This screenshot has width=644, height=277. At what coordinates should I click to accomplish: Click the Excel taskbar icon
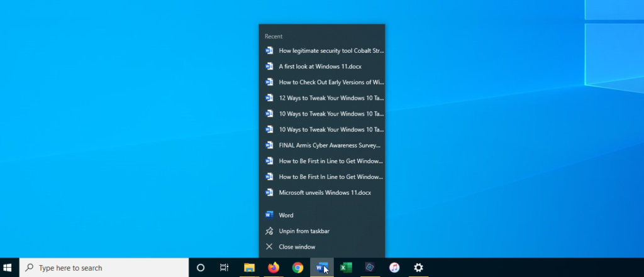click(x=345, y=268)
